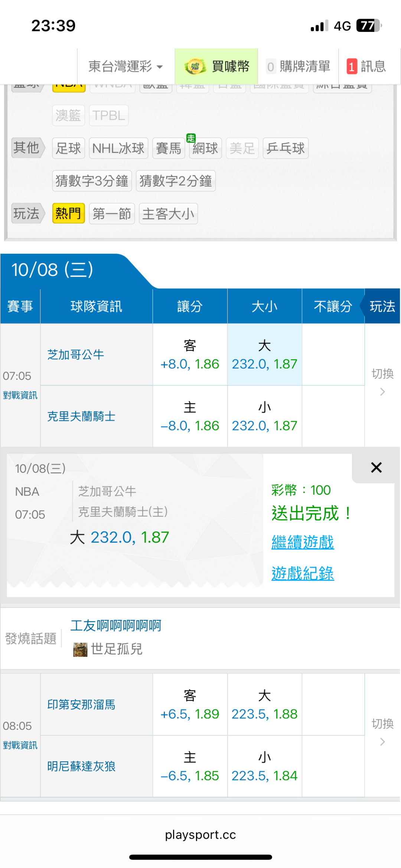Open 對戰資訊 for the 07:05 game
The width and height of the screenshot is (401, 868).
(x=20, y=395)
